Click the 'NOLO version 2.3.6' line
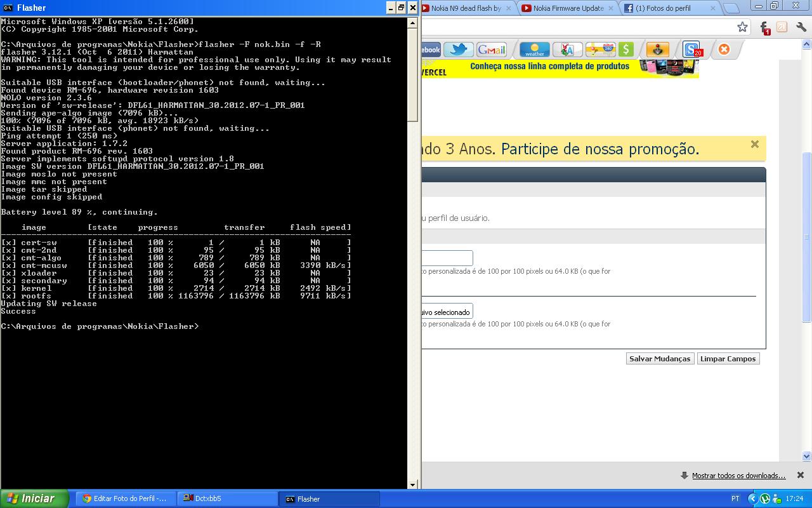The image size is (812, 508). [46, 98]
